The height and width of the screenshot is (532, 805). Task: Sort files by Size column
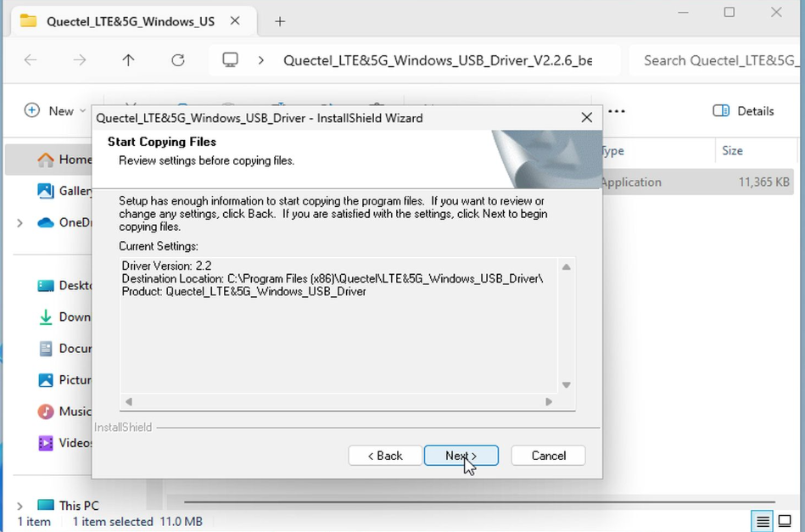click(x=733, y=151)
